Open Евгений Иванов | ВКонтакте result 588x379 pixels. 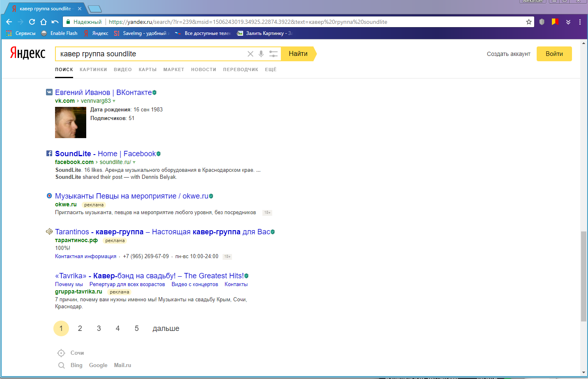(103, 92)
